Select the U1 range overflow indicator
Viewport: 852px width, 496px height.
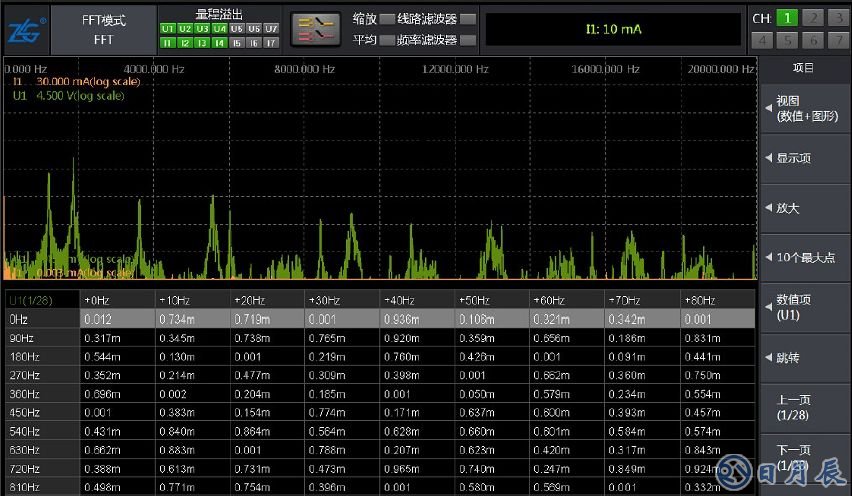tap(167, 29)
